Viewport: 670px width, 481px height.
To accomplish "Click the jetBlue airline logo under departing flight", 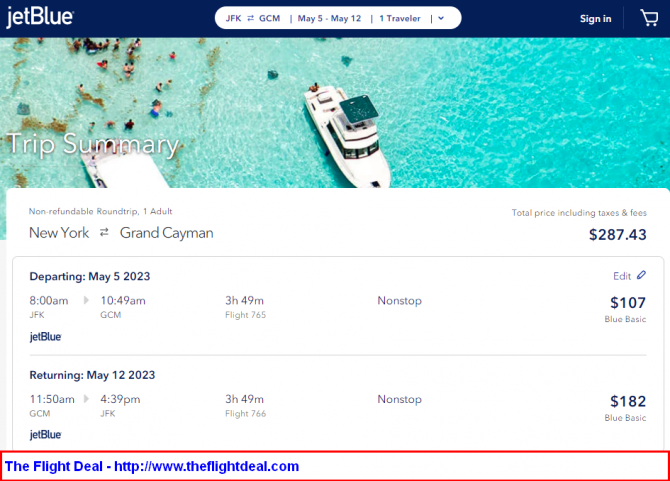I will pos(45,337).
